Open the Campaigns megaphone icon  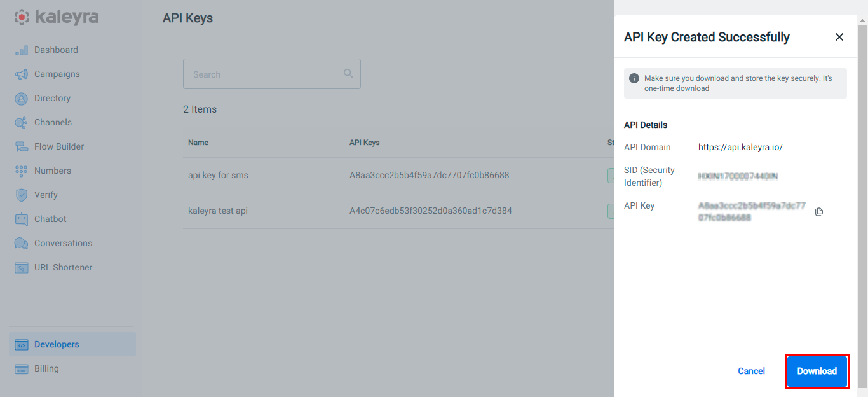pyautogui.click(x=22, y=74)
